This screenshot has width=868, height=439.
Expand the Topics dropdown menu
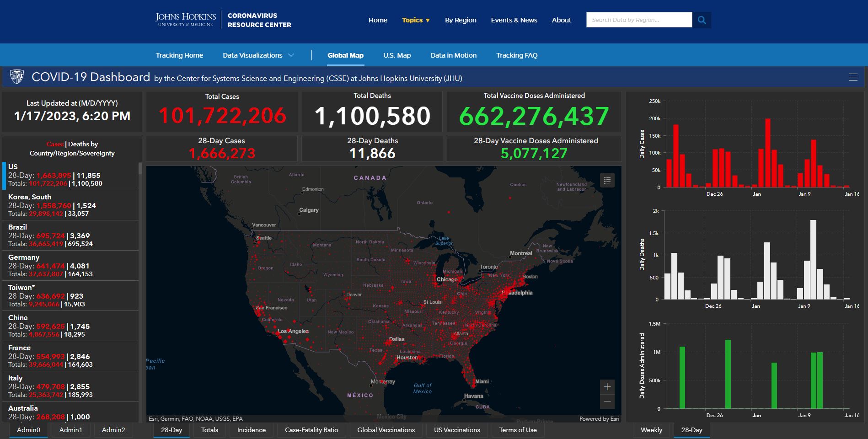tap(416, 20)
